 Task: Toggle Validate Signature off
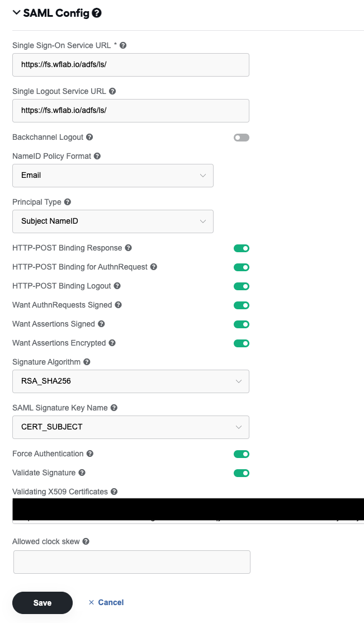(241, 473)
